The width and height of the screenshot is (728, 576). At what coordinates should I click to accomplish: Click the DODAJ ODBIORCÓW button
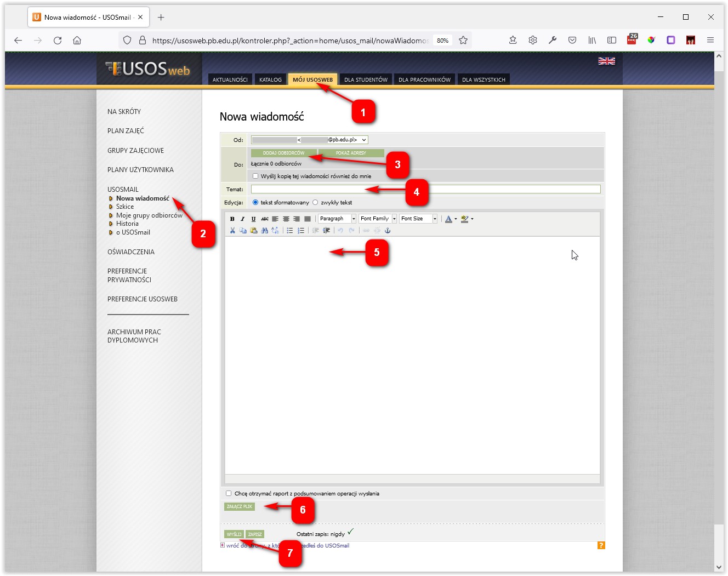click(283, 153)
